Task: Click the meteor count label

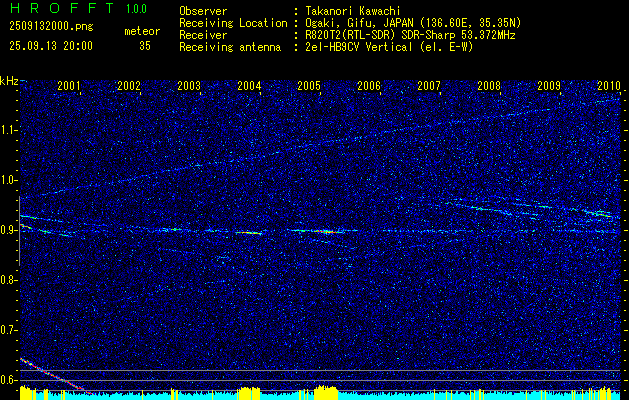Action: pos(142,31)
